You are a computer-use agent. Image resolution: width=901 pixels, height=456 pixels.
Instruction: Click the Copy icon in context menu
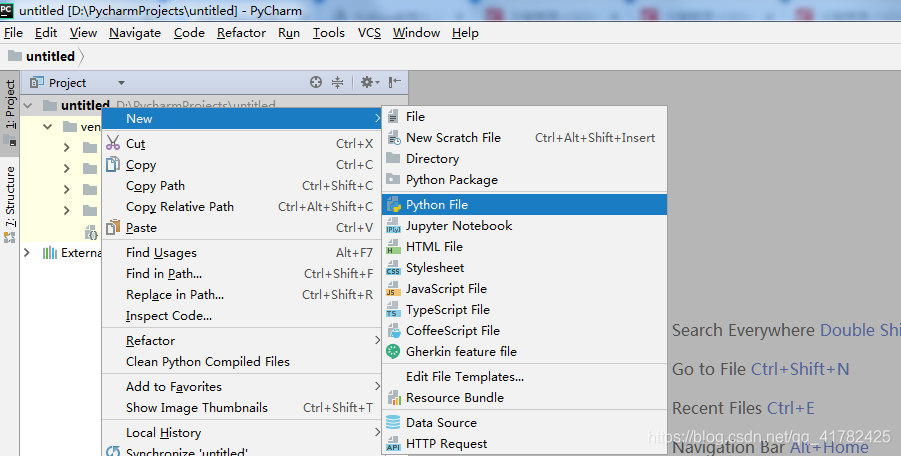[x=113, y=165]
